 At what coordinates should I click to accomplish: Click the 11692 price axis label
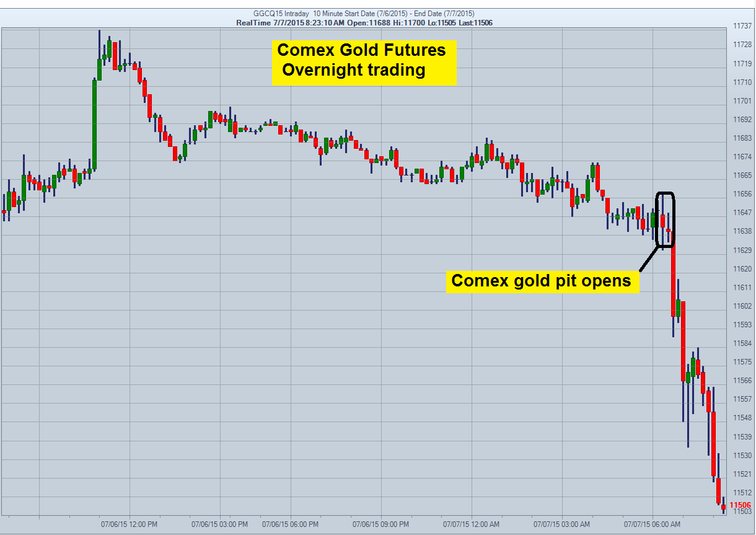tap(742, 119)
